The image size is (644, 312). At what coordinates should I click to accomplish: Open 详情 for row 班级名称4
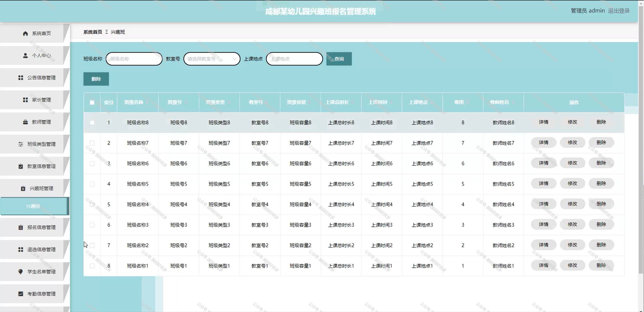coord(544,204)
